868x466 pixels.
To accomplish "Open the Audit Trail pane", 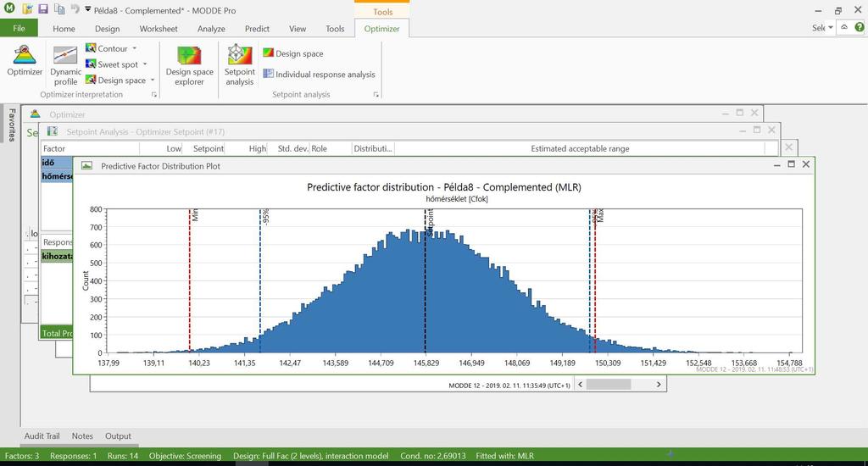I will click(42, 436).
